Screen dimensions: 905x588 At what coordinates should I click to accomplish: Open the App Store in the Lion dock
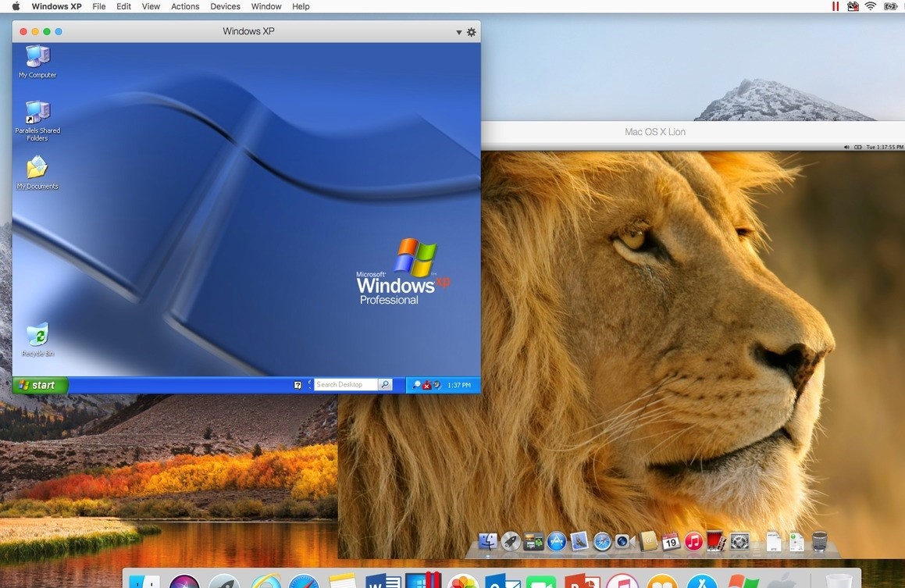(557, 541)
